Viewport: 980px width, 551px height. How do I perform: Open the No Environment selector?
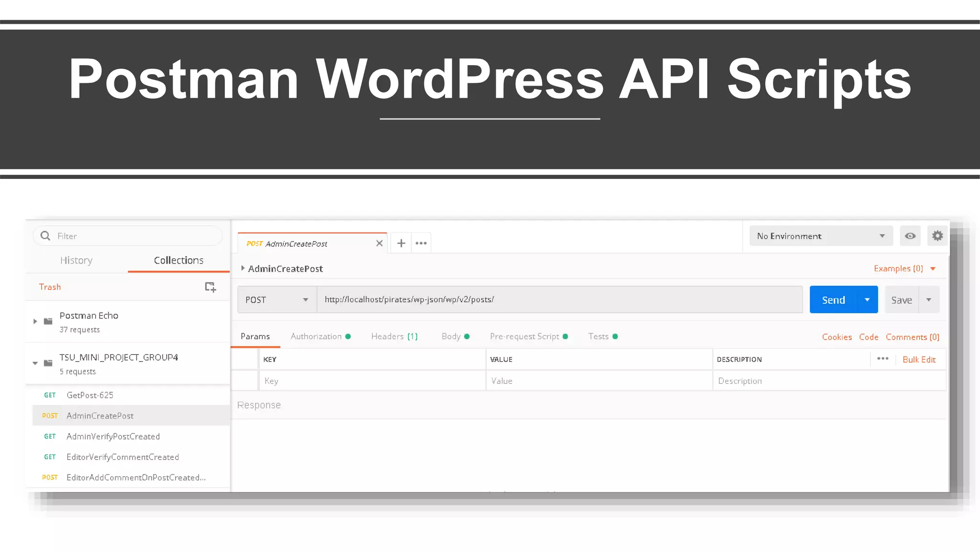[x=821, y=236]
